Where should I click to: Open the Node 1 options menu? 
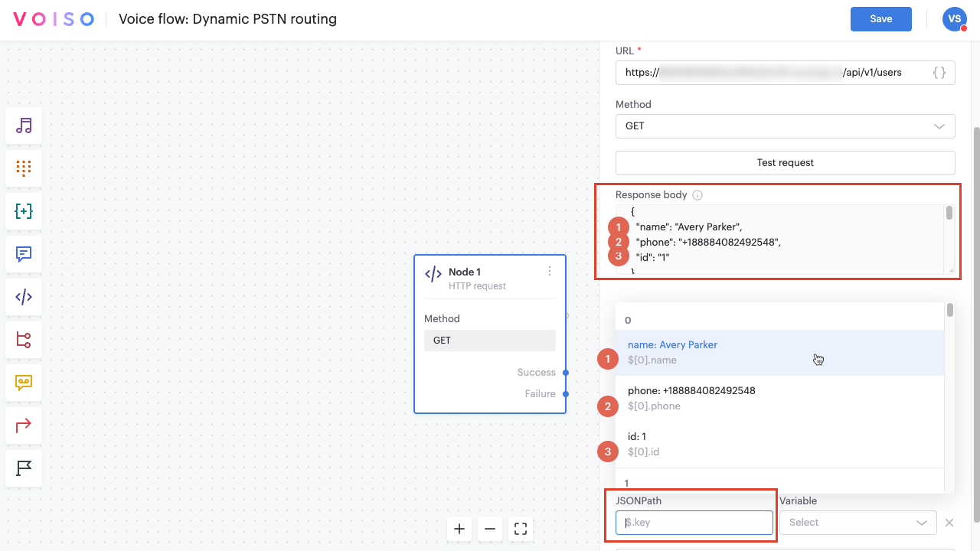coord(549,272)
